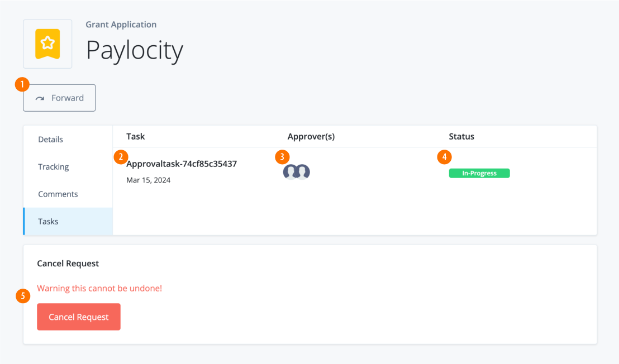619x364 pixels.
Task: Click the green In-Progress status badge
Action: coord(479,173)
